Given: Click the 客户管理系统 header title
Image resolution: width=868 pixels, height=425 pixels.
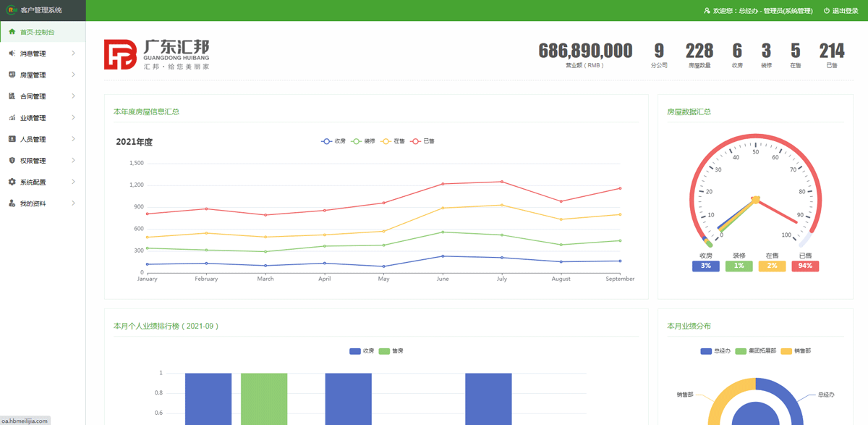Looking at the screenshot, I should pos(41,10).
